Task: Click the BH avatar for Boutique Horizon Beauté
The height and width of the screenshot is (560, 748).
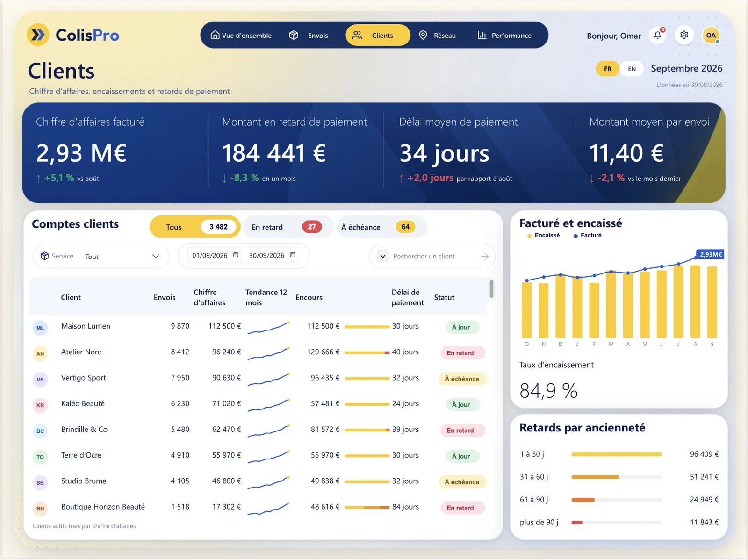Action: click(40, 508)
